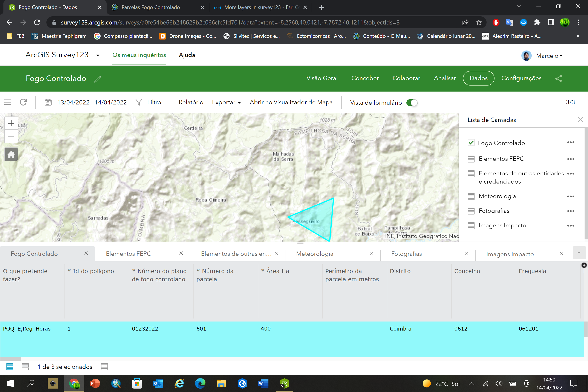The height and width of the screenshot is (392, 588).
Task: Open options menu for Meteorologia layer
Action: (x=571, y=196)
